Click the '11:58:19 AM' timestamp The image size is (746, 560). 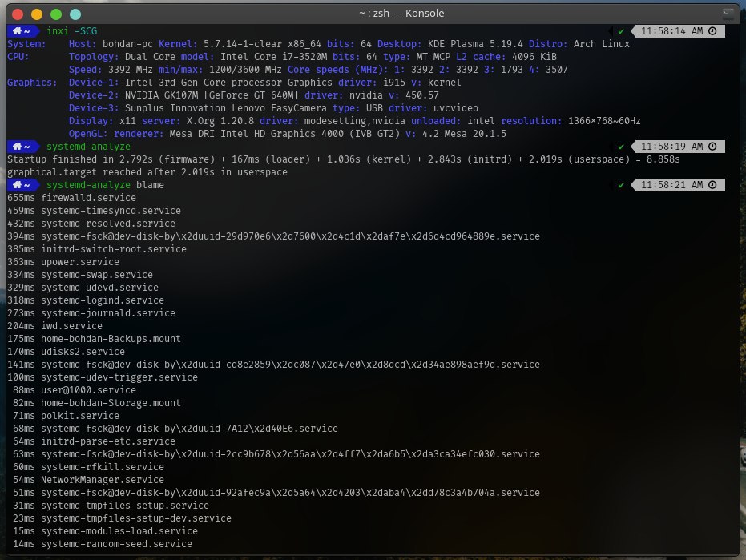coord(671,147)
